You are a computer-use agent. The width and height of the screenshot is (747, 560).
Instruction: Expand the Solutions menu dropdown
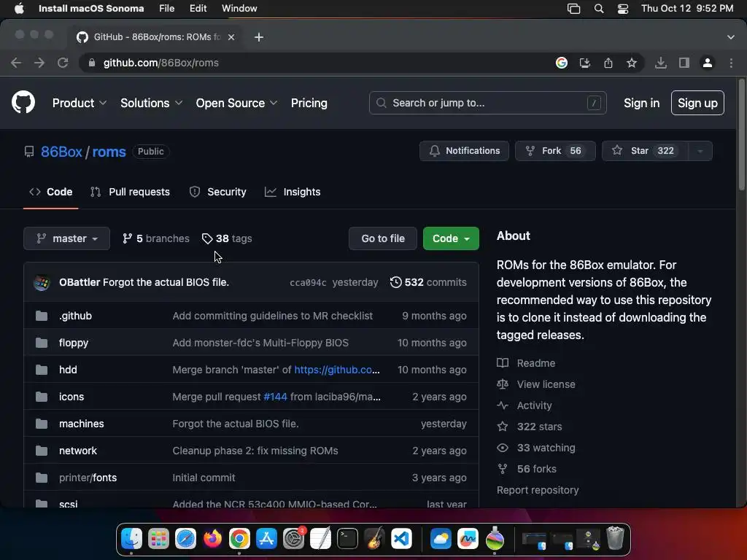point(151,103)
